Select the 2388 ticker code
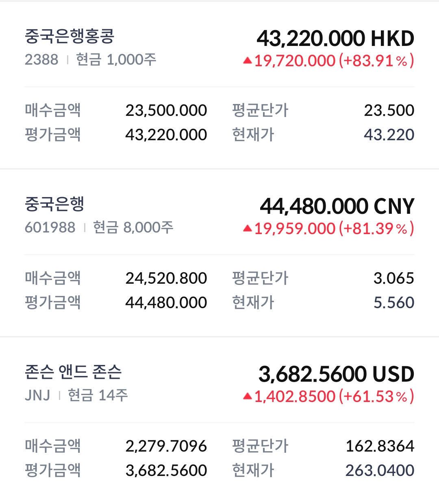Image resolution: width=439 pixels, height=504 pixels. (x=41, y=60)
